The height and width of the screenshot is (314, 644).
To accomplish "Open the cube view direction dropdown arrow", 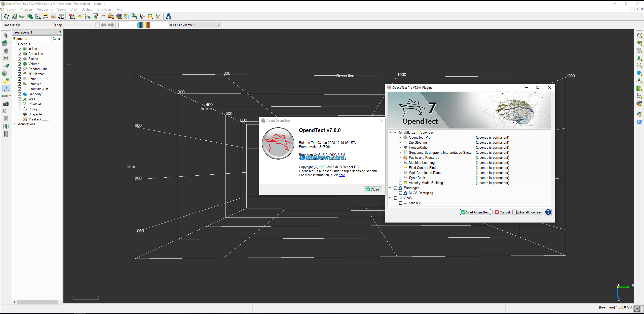I will [10, 73].
